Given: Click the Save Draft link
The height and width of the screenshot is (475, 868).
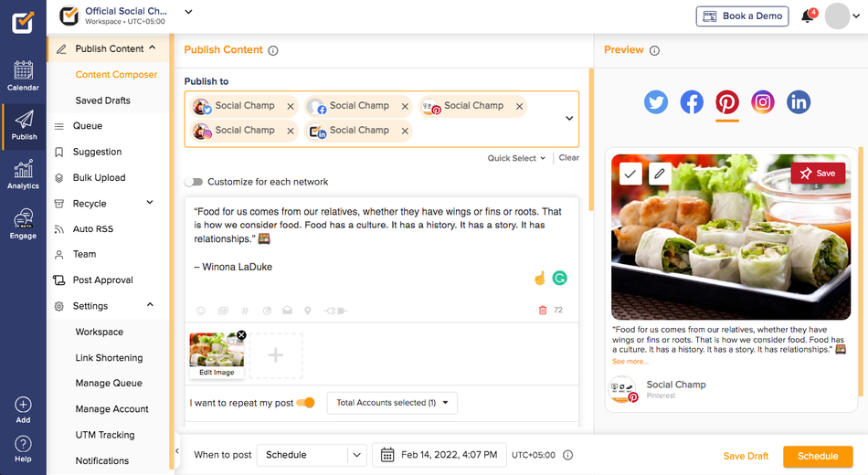Looking at the screenshot, I should click(x=746, y=456).
